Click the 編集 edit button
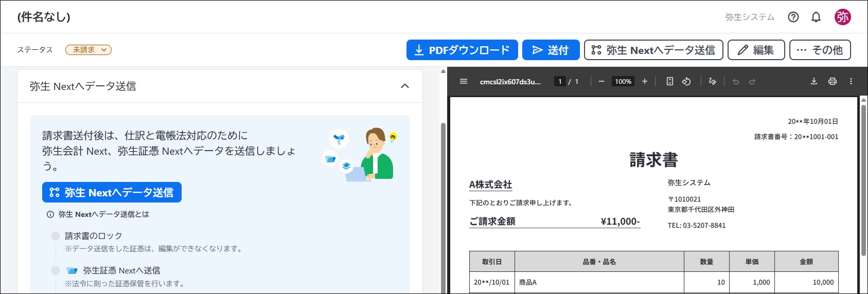 click(x=756, y=50)
